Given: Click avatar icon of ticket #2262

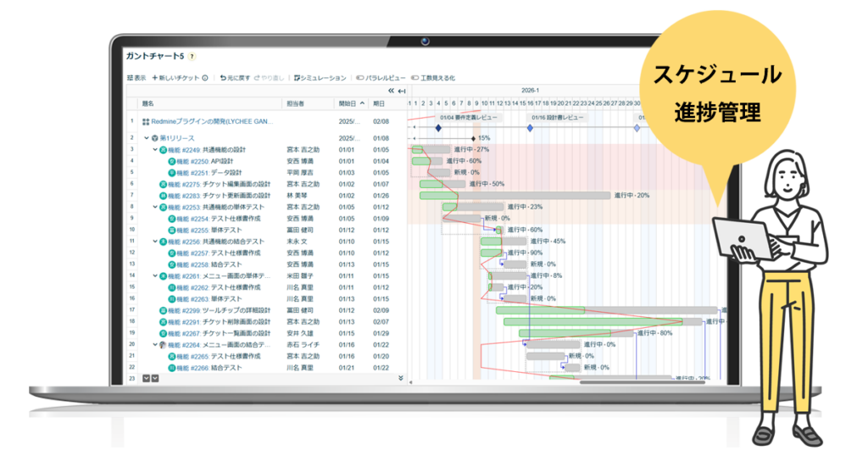Looking at the screenshot, I should click(x=171, y=288).
